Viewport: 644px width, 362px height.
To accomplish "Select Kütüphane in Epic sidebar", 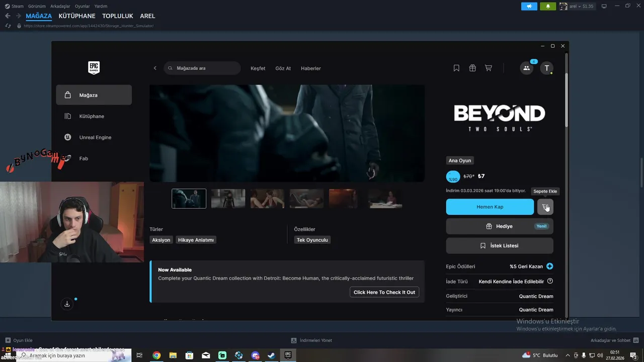I will [94, 116].
